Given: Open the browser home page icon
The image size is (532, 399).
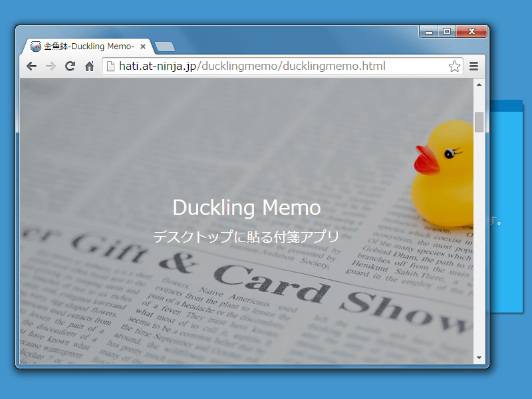Looking at the screenshot, I should click(x=89, y=66).
